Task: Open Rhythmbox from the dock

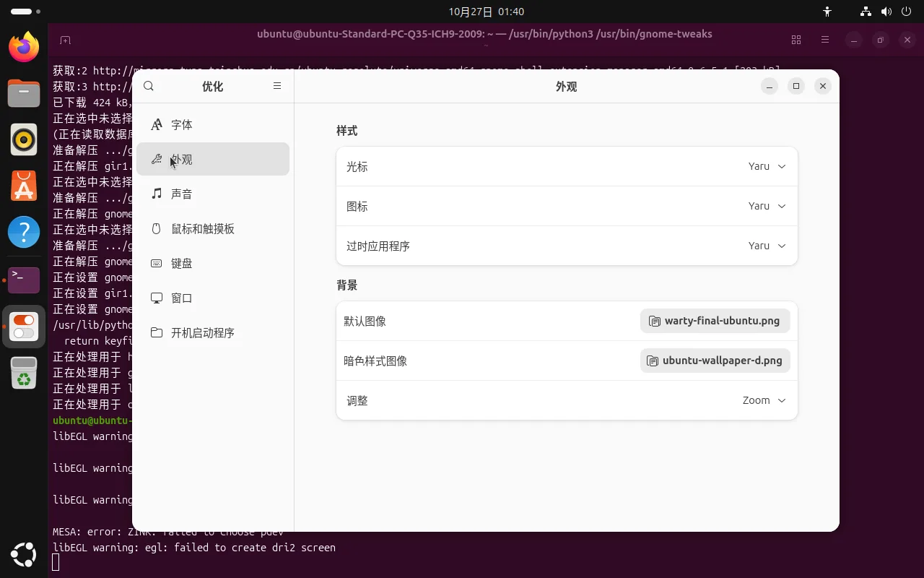Action: pos(24,139)
